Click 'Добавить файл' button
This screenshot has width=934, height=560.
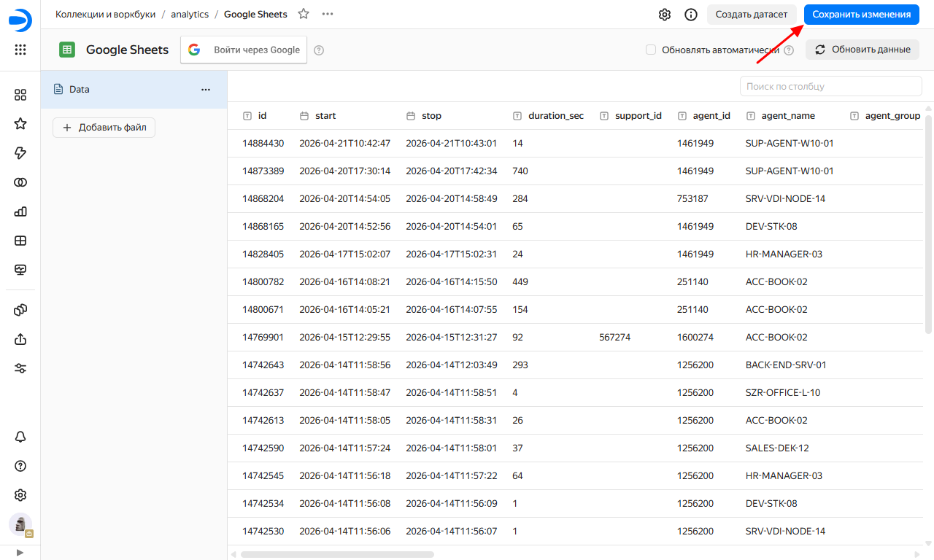104,128
